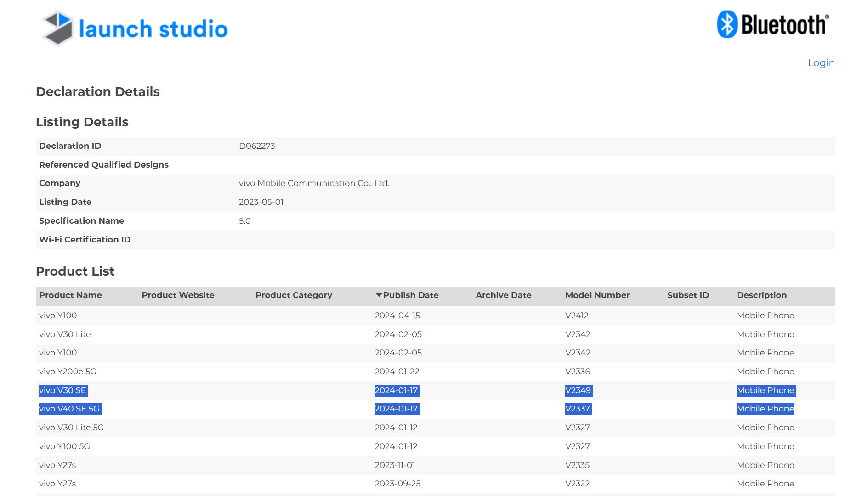
Task: Select the vivo V40 SE 5G row
Action: [69, 409]
